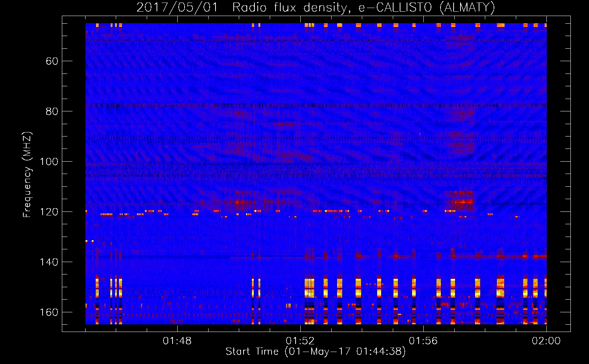The image size is (589, 364).
Task: Click the 140 frequency tick label
Action: coord(49,262)
